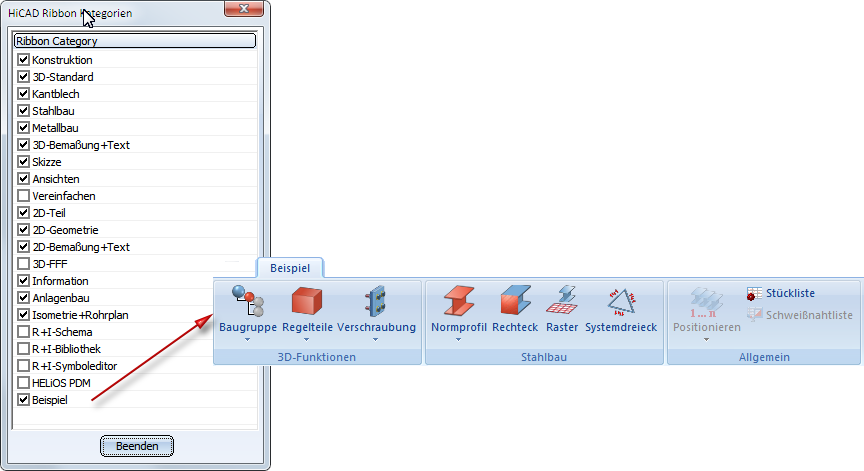The image size is (864, 471).
Task: Uncheck the Konstruktion checkbox
Action: (23, 59)
